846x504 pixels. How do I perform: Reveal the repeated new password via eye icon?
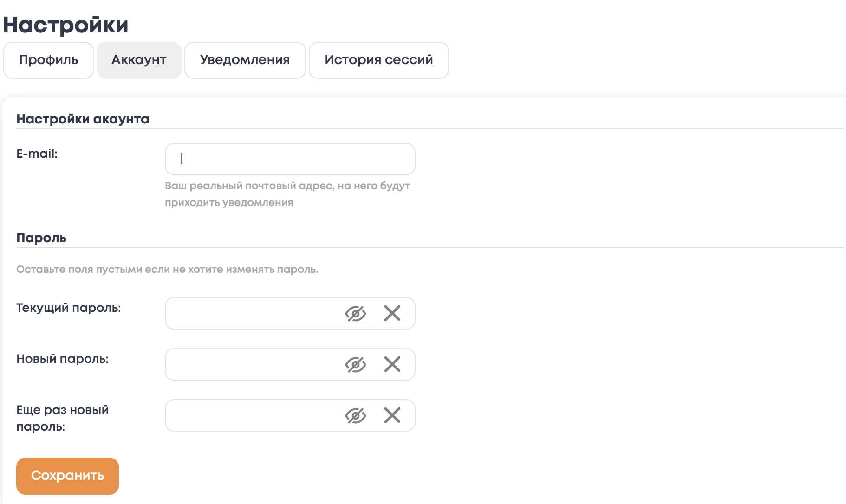point(355,416)
